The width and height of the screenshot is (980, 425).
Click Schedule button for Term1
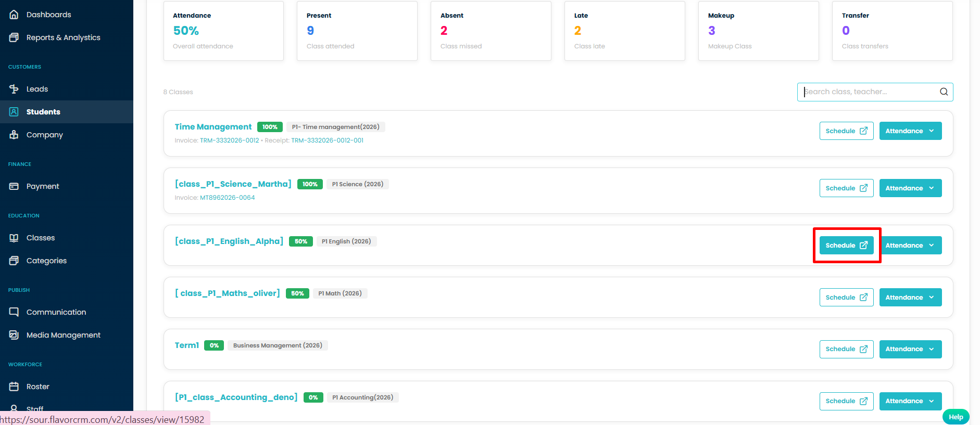(846, 349)
